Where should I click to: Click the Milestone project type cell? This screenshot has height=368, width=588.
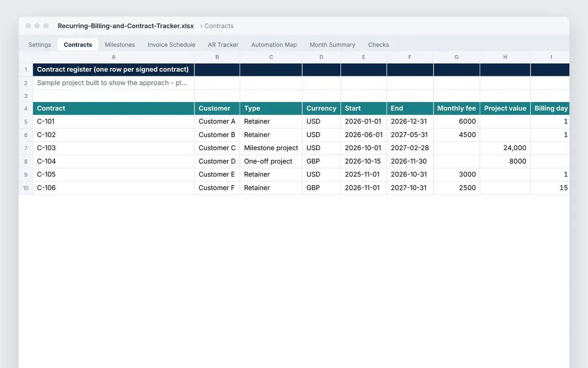coord(271,148)
